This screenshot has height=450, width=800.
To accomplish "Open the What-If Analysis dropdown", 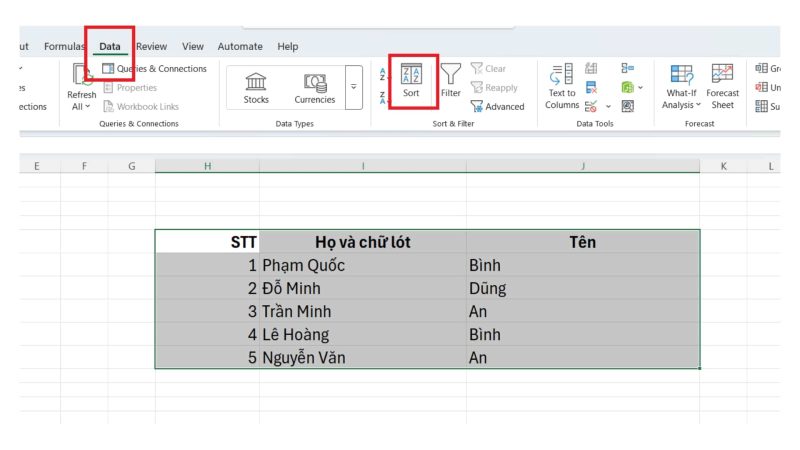I will click(x=681, y=86).
